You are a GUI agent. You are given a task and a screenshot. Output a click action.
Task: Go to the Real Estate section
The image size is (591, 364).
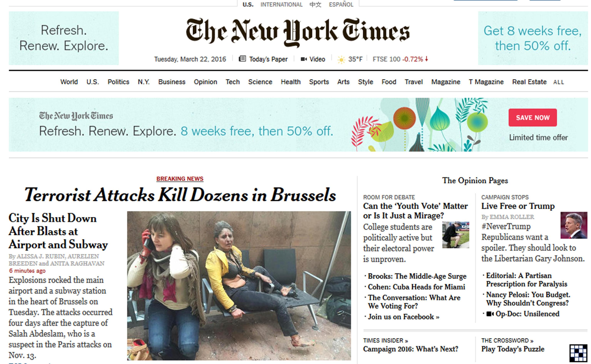point(529,82)
